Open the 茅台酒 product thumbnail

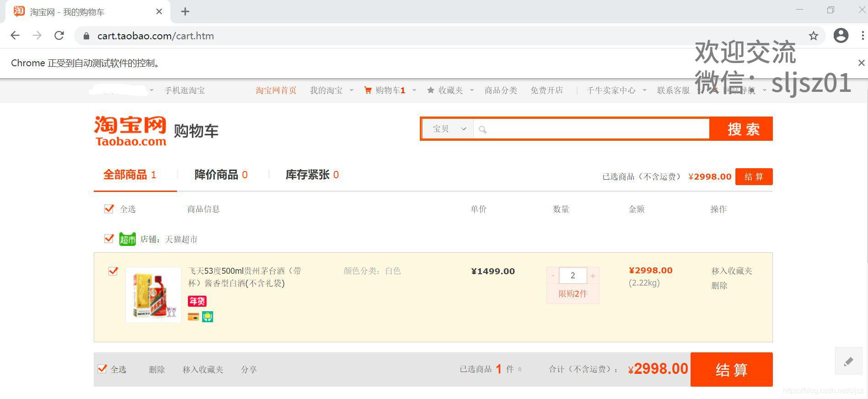point(153,295)
